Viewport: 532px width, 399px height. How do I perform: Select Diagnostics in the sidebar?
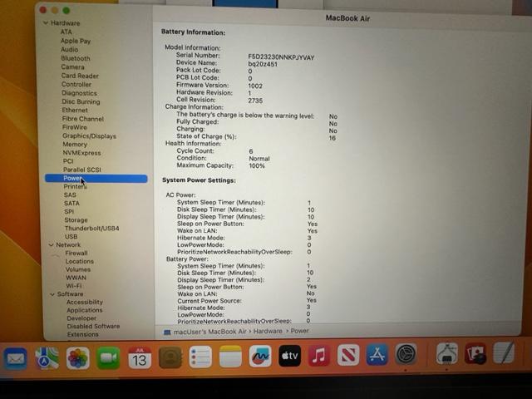click(x=79, y=93)
